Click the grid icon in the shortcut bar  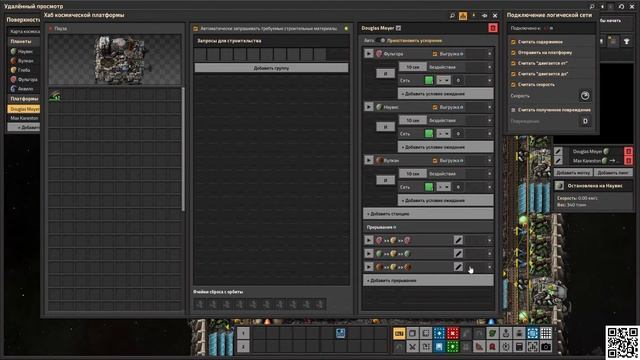[x=546, y=333]
